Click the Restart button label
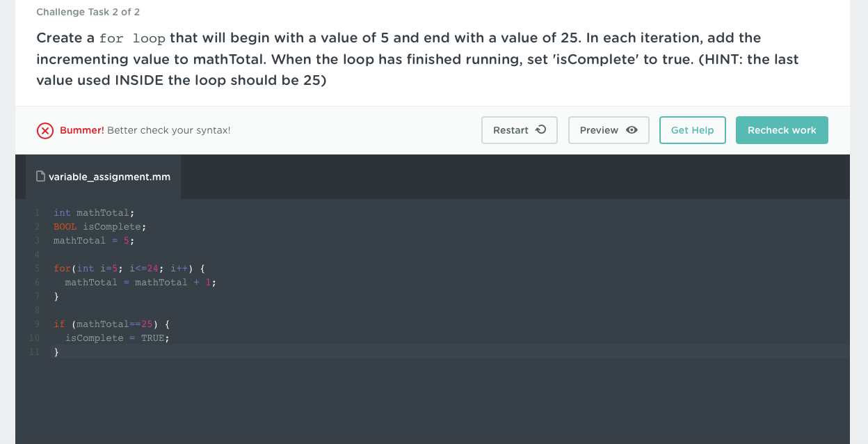The image size is (868, 444). pos(511,130)
